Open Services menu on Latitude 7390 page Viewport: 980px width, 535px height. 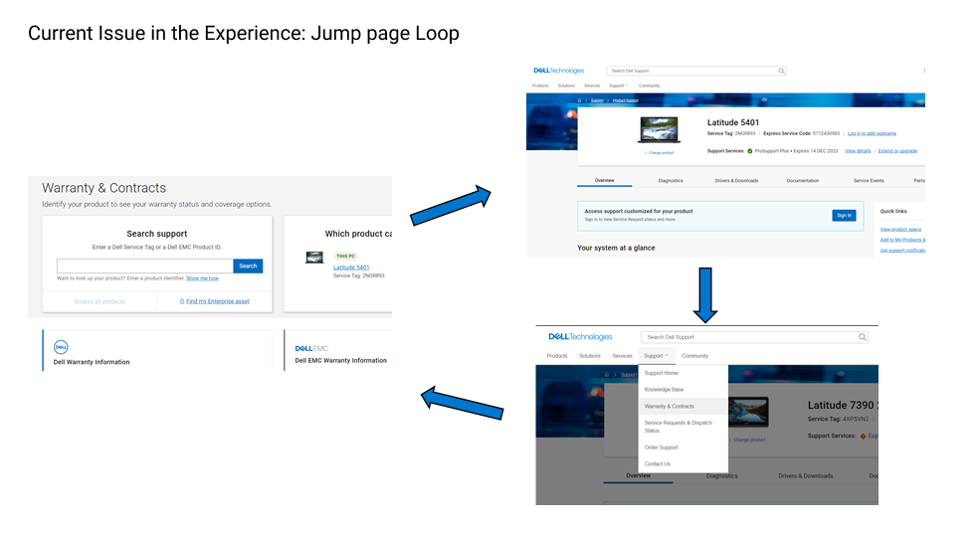pyautogui.click(x=622, y=356)
